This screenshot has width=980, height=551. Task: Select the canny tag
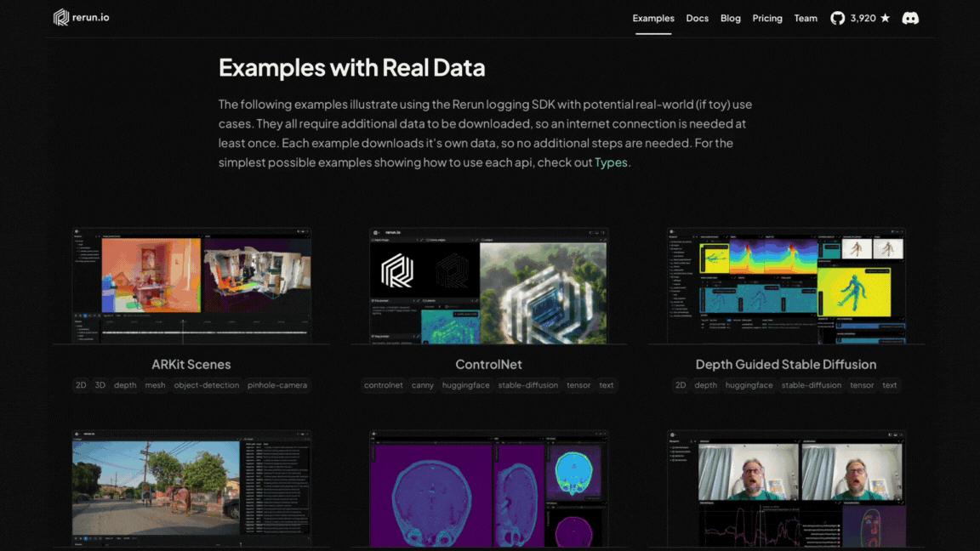423,385
